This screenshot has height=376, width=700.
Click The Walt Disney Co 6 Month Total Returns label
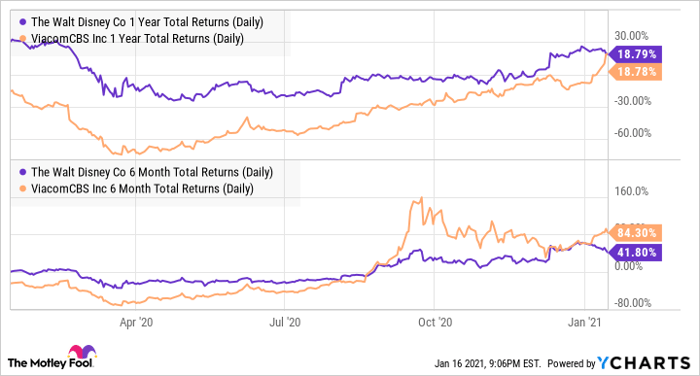152,172
